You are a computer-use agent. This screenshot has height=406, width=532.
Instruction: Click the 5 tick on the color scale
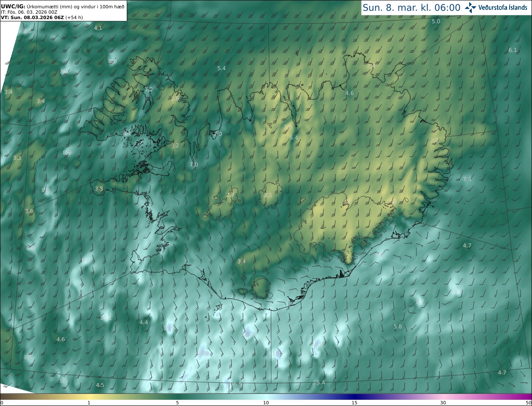click(x=177, y=403)
